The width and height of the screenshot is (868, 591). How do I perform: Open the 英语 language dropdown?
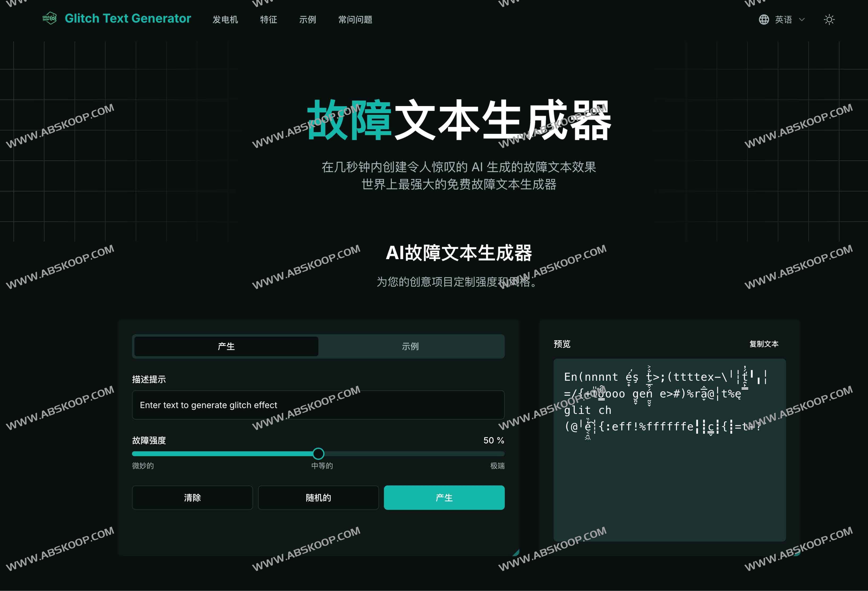click(784, 19)
